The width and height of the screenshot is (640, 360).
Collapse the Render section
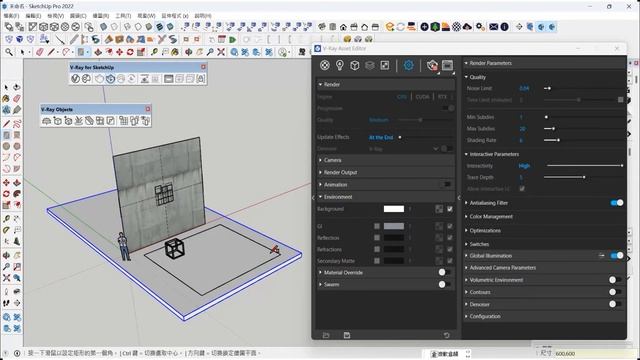click(320, 84)
